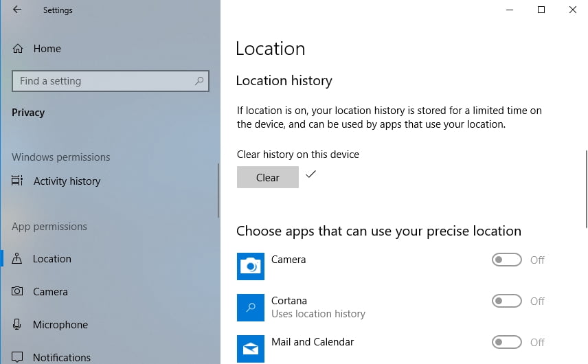Toggle Camera location access on
588x364 pixels.
[x=507, y=260]
